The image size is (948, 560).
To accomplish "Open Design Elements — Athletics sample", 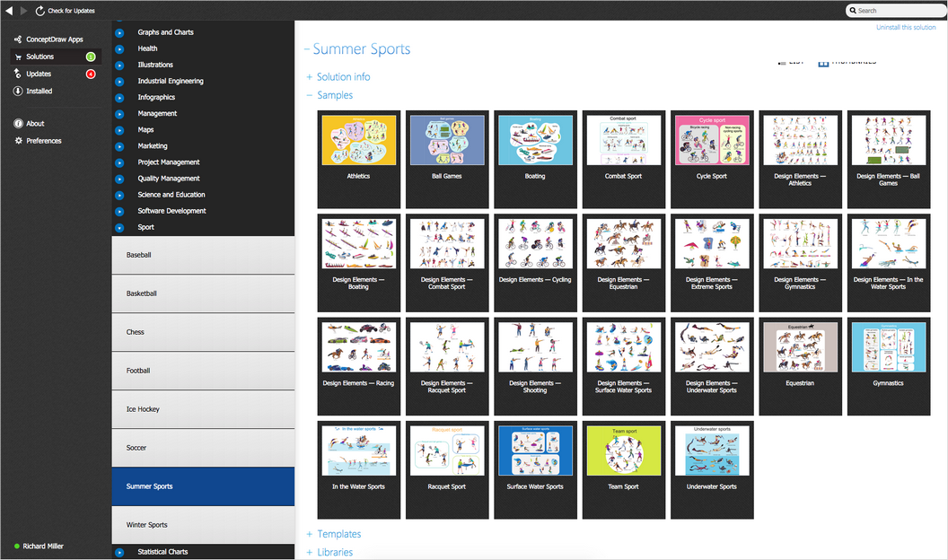I will click(800, 159).
